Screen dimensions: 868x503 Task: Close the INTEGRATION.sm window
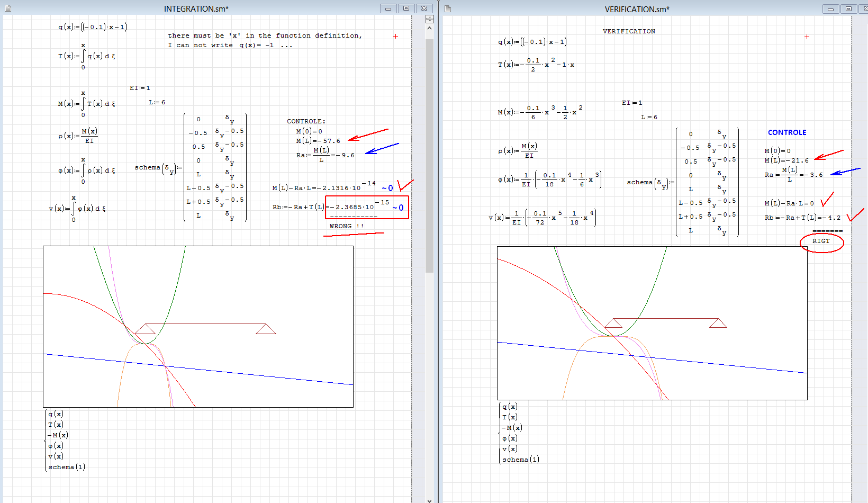tap(424, 8)
